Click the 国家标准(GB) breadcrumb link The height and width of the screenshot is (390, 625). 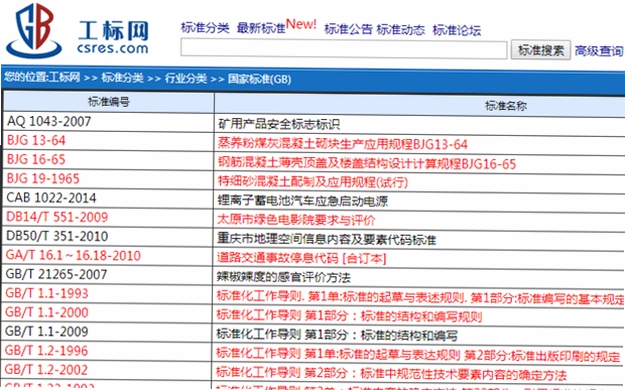coord(259,79)
